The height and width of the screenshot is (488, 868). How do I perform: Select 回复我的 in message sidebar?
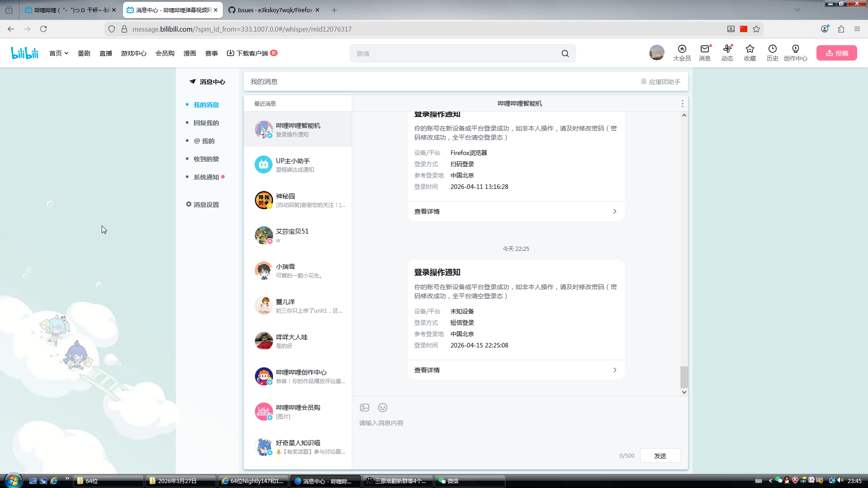(x=206, y=123)
